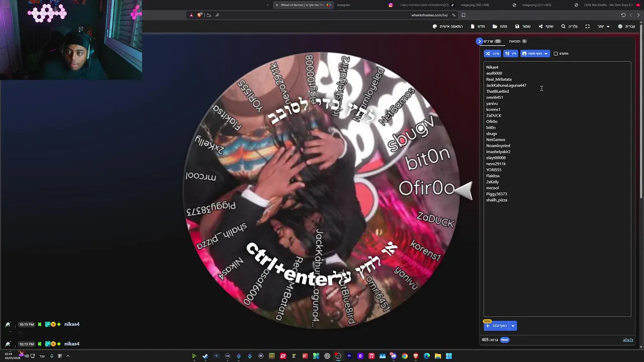Click the name shalih_pizza in the list
Image resolution: width=644 pixels, height=362 pixels.
pos(497,200)
